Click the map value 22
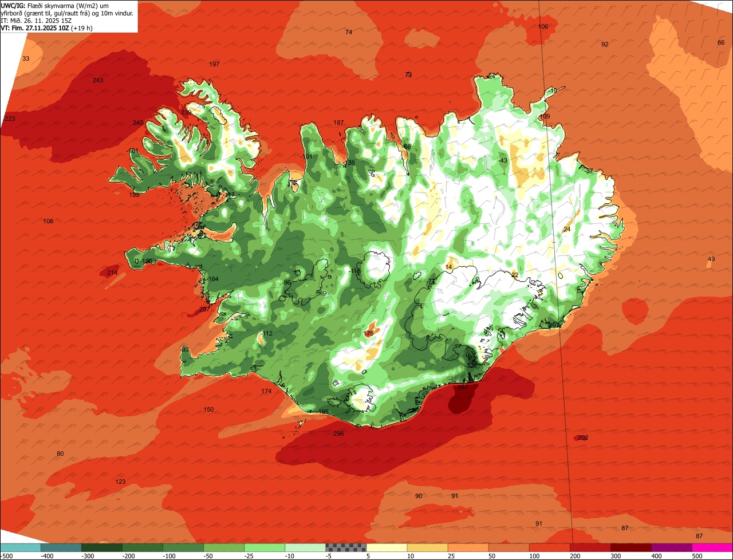This screenshot has width=733, height=560. [x=515, y=275]
